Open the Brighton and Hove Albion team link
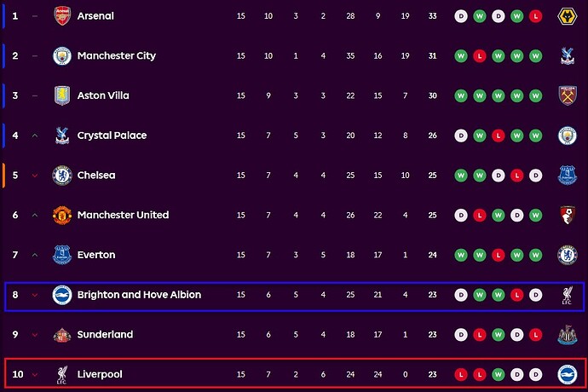Viewport: 588px width, 392px height. [x=139, y=295]
